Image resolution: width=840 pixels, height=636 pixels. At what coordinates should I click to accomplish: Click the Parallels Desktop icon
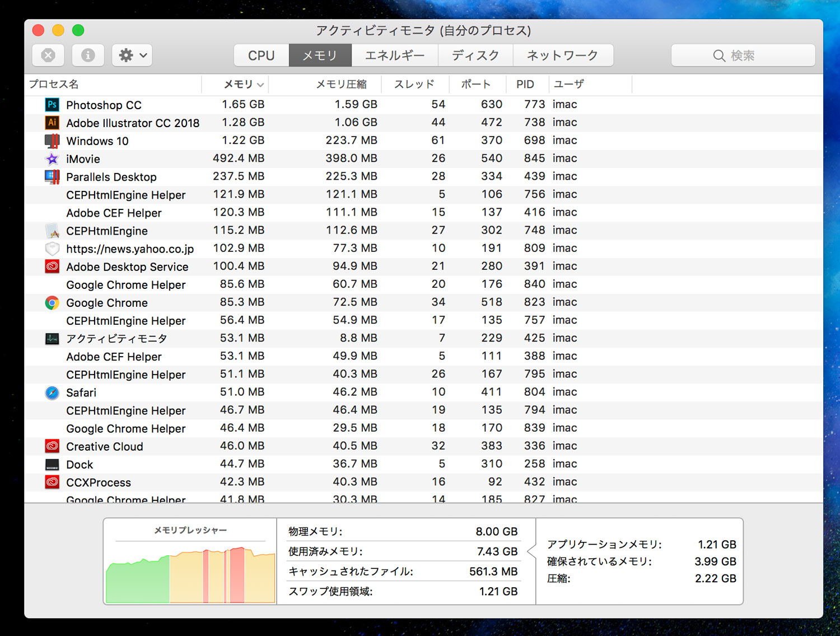(x=52, y=176)
